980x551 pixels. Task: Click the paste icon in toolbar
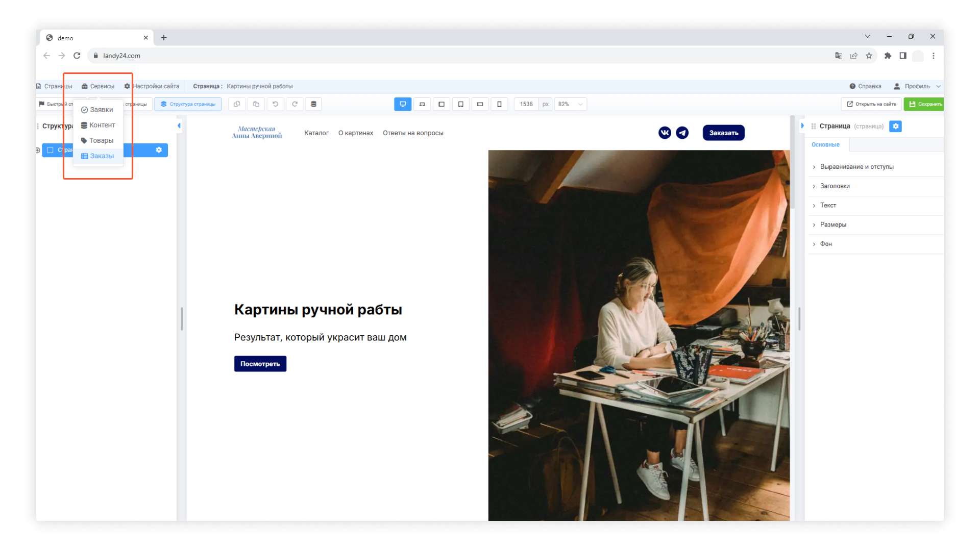[256, 104]
